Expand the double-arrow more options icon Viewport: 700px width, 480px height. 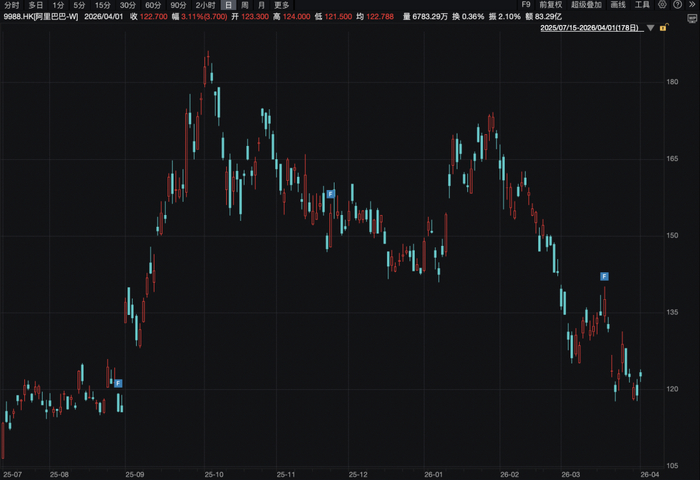point(692,5)
